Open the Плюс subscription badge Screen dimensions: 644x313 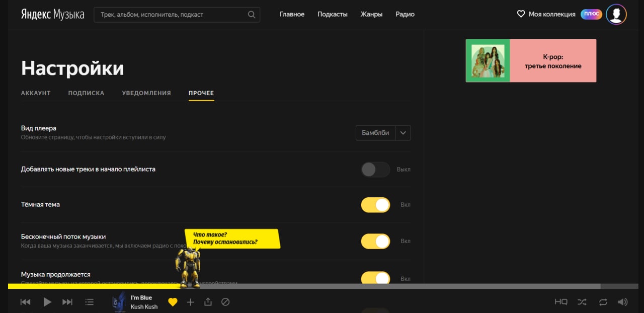(591, 14)
